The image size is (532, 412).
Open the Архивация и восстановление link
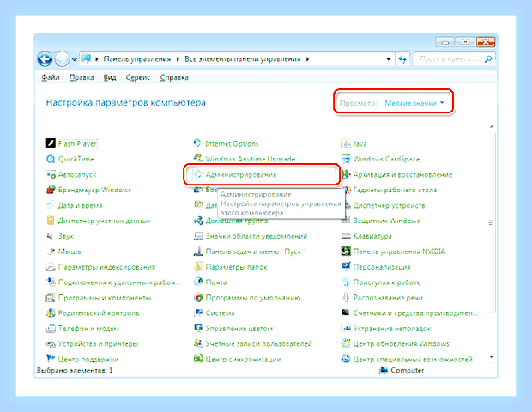(402, 175)
